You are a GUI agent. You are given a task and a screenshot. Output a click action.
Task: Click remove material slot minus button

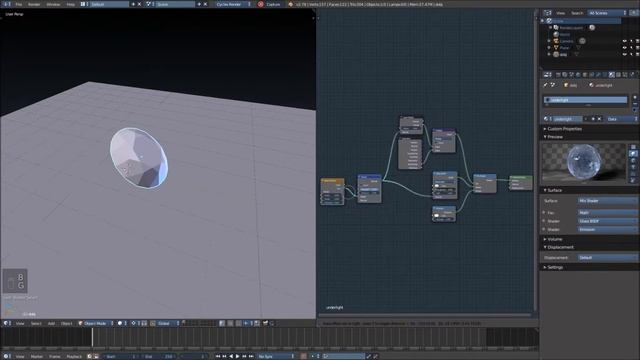pos(635,104)
